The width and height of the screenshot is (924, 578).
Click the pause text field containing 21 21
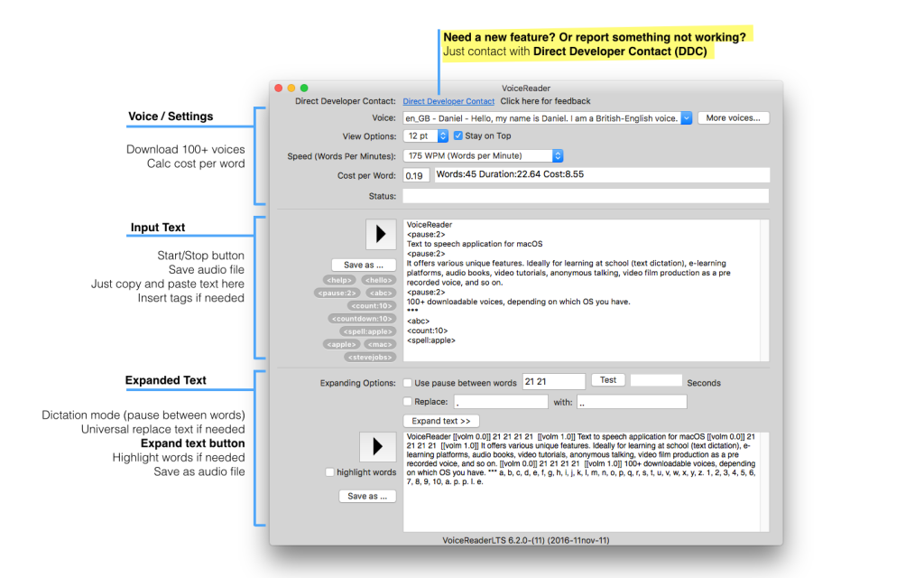(x=554, y=382)
